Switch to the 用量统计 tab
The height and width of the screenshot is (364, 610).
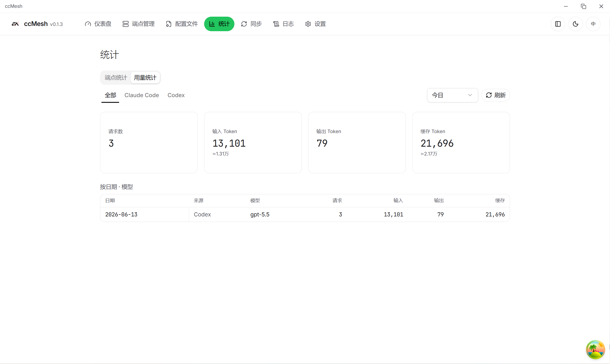tap(145, 78)
